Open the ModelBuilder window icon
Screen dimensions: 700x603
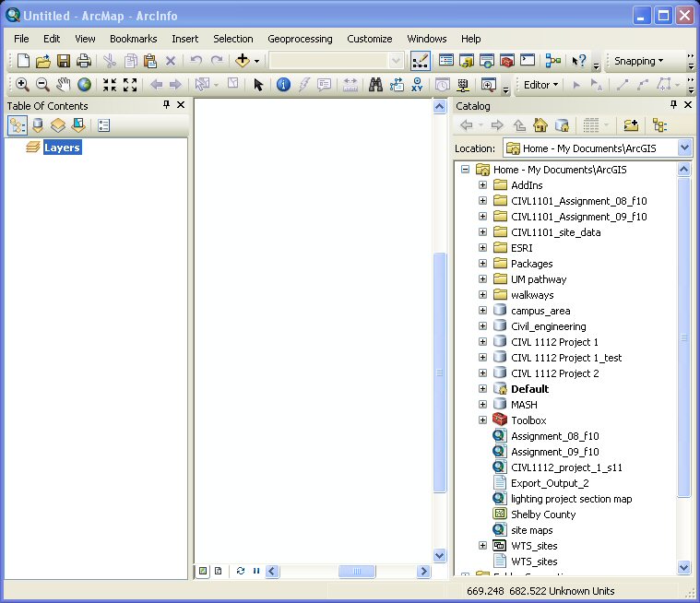pyautogui.click(x=553, y=61)
